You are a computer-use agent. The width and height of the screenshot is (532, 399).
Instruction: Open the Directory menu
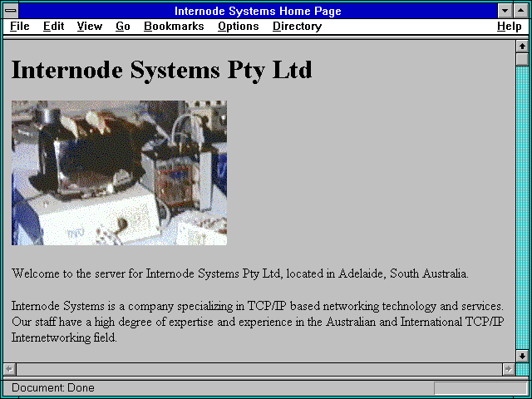297,27
